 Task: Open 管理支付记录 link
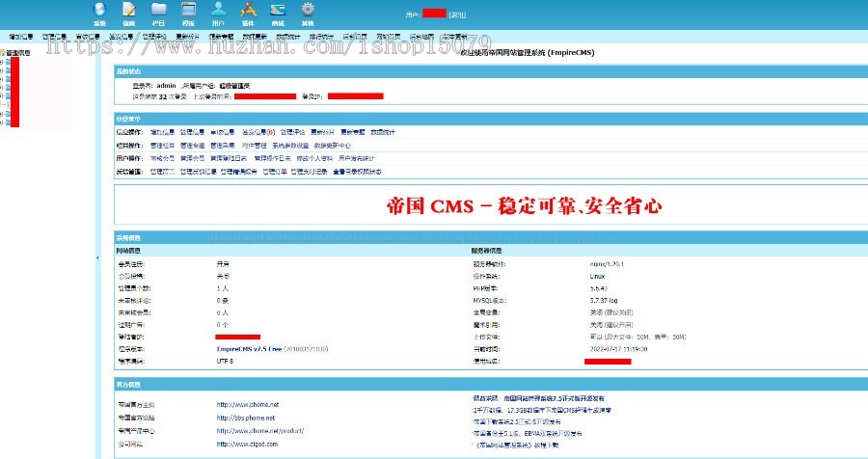point(310,172)
